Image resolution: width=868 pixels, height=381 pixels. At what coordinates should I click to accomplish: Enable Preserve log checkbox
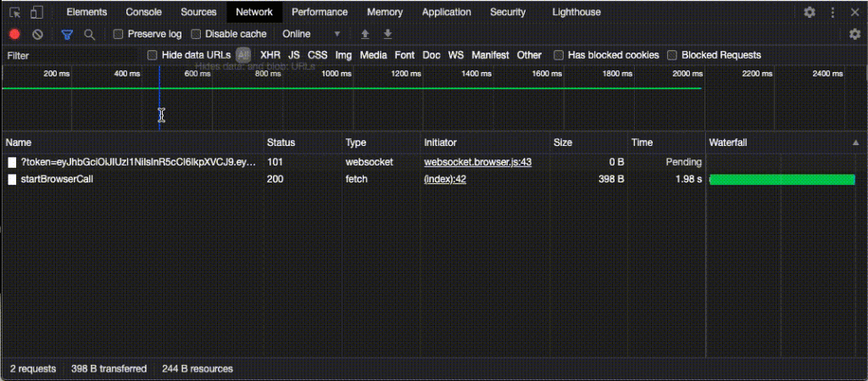pyautogui.click(x=118, y=34)
